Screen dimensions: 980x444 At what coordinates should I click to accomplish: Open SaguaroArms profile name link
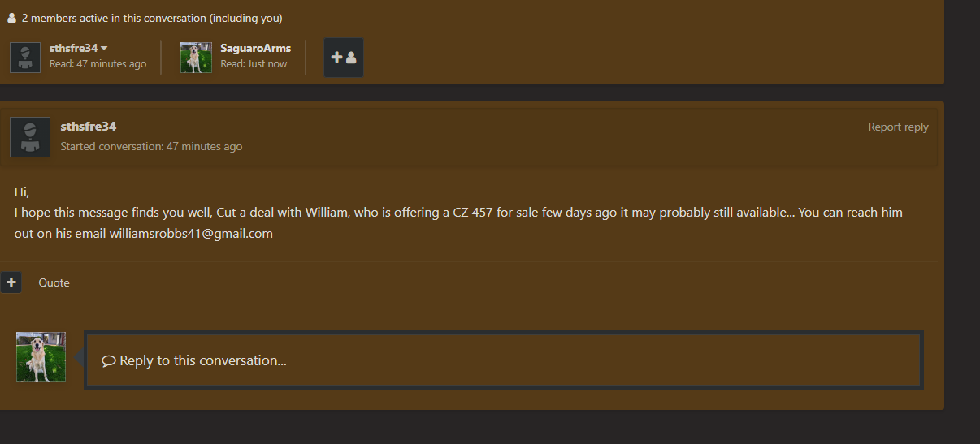click(x=255, y=48)
